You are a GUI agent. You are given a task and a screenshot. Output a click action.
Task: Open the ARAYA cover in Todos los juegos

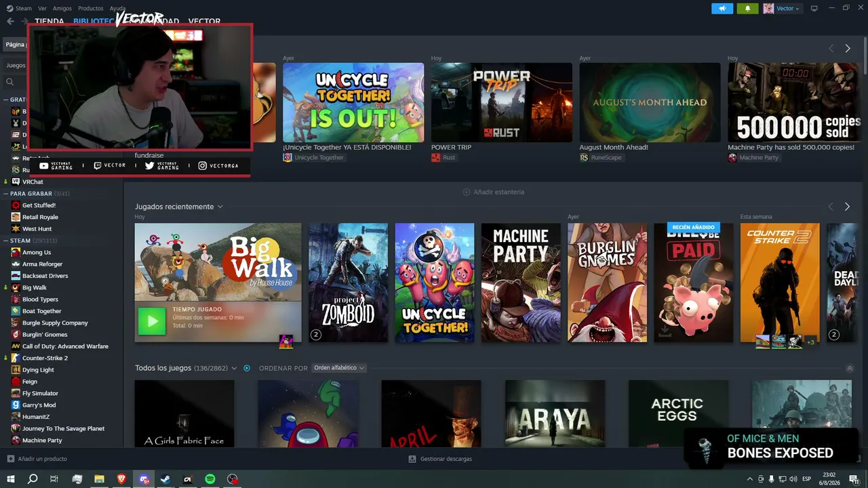tap(555, 413)
